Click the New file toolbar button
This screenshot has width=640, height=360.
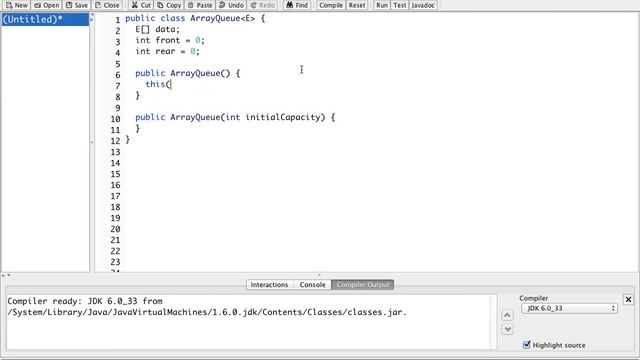[x=16, y=5]
